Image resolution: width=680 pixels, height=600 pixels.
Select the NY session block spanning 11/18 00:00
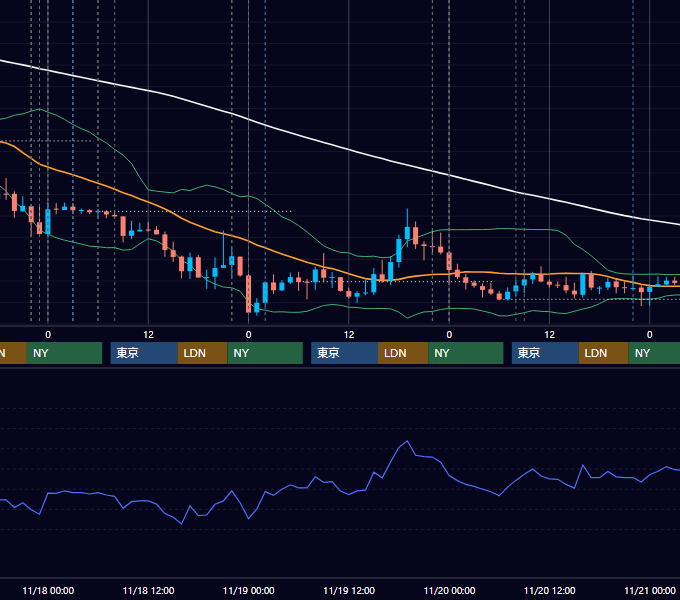coord(64,353)
